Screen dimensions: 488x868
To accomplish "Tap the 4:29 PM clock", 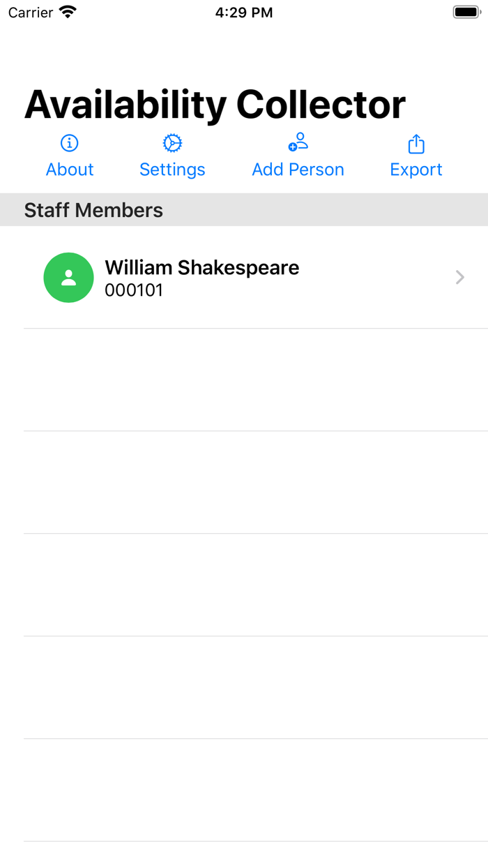I will [x=244, y=11].
